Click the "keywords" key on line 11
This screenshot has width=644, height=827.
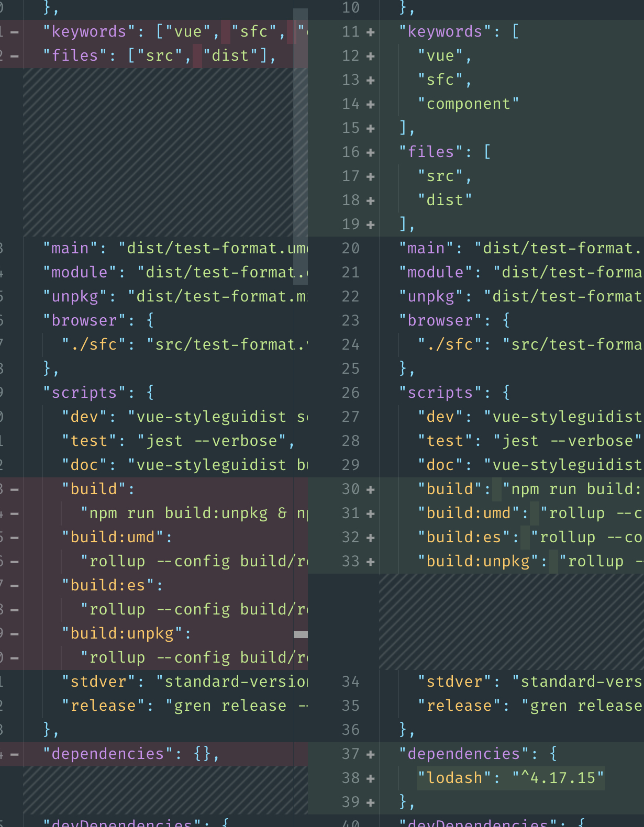pos(445,31)
